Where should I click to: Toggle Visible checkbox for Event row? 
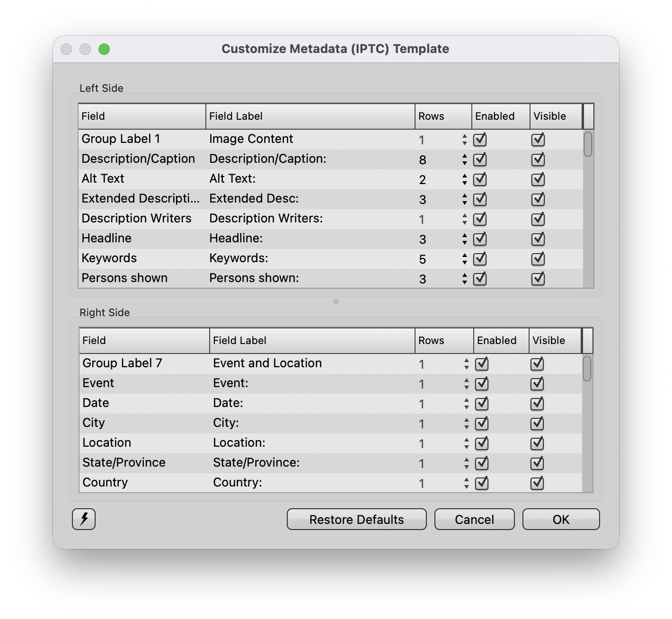[537, 384]
